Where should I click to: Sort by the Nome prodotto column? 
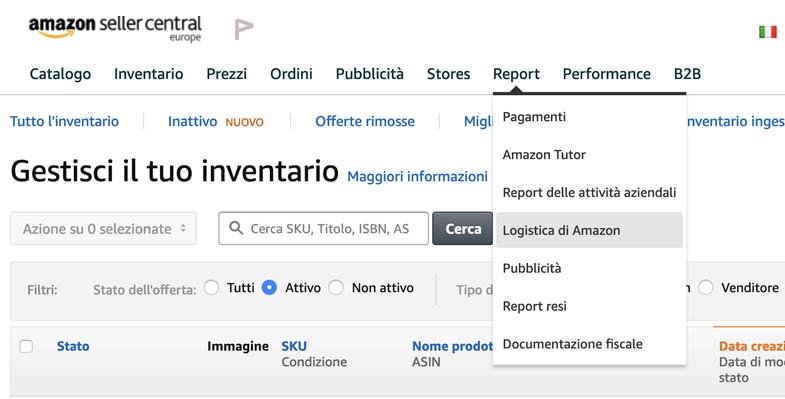point(453,346)
